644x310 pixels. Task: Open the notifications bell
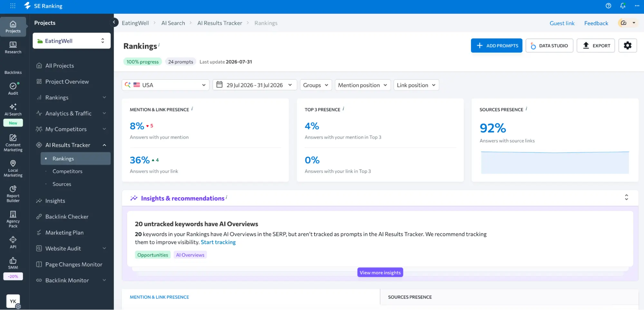(623, 6)
